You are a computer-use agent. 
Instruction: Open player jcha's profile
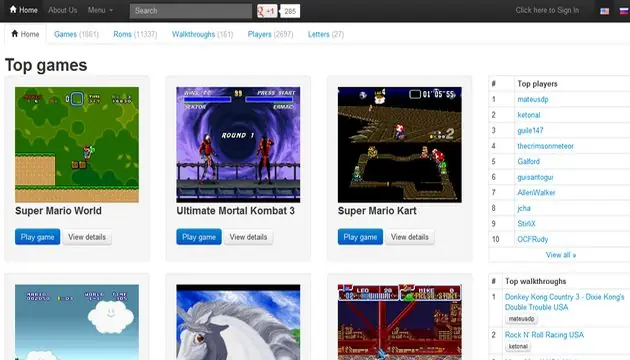[x=524, y=208]
